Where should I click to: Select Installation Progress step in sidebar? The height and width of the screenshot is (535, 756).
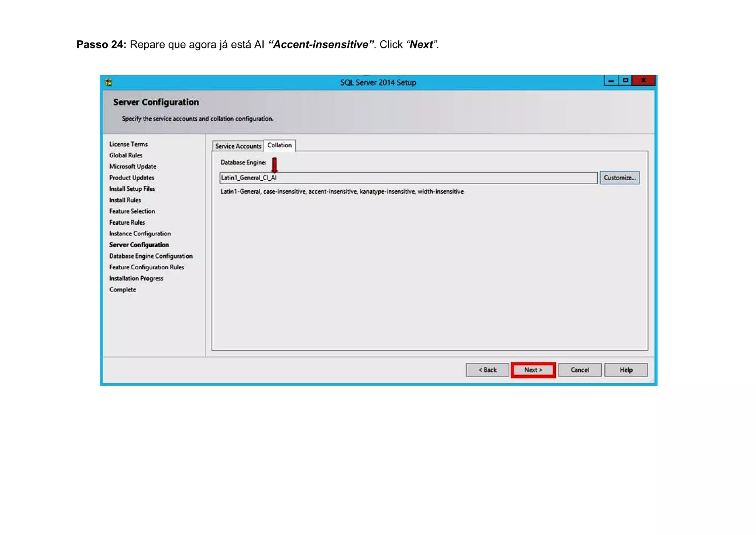136,278
